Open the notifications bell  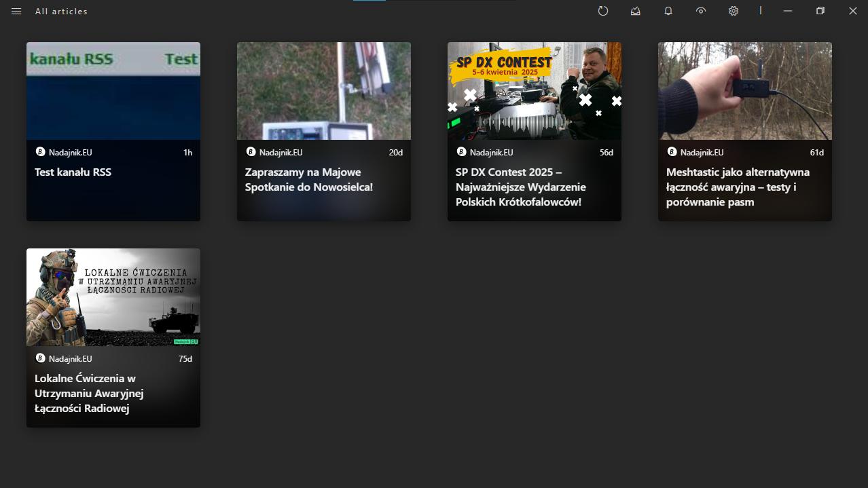668,11
